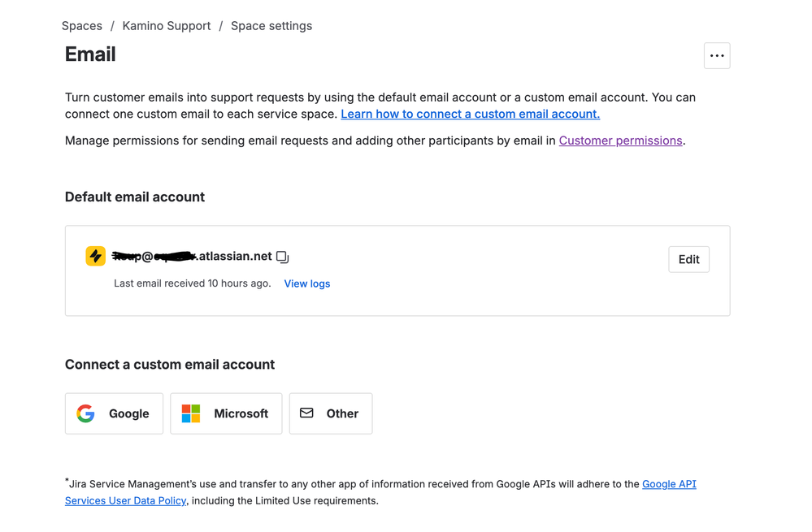Click the yellow lightning bolt icon
The image size is (812, 532).
pos(96,256)
